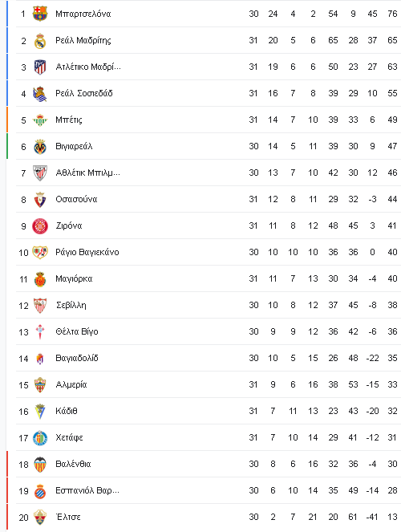The height and width of the screenshot is (532, 401).
Task: Select the Ράγιο Βαγιεκάνο team name
Action: pyautogui.click(x=87, y=253)
